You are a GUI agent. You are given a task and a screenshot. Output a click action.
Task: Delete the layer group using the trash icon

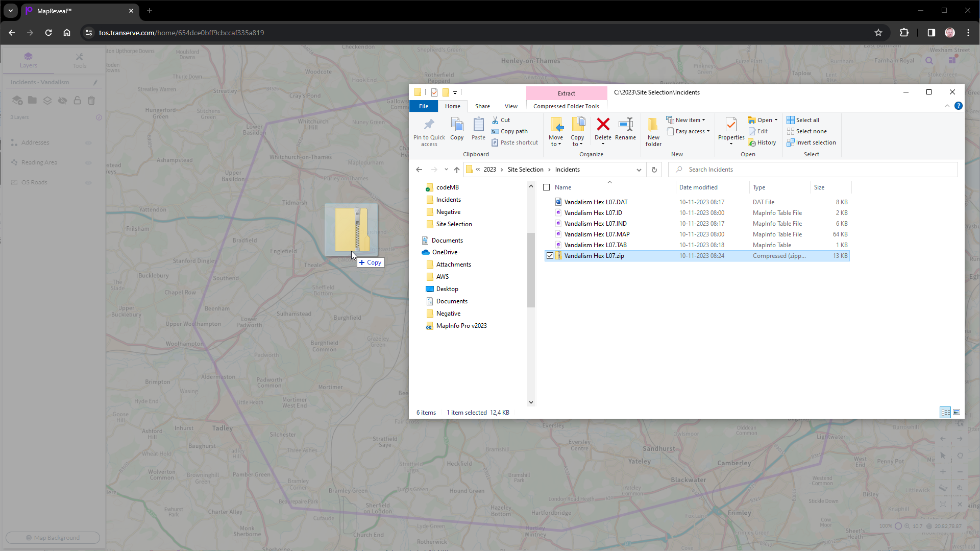91,101
